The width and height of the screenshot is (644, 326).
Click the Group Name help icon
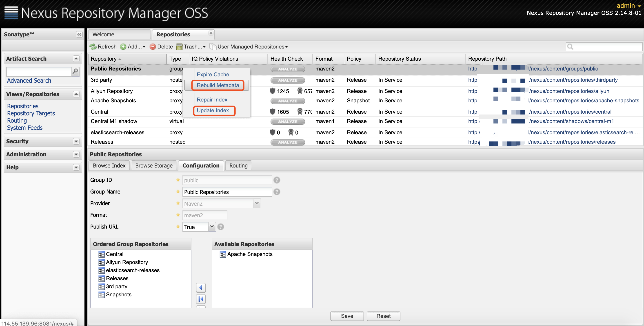click(x=277, y=192)
